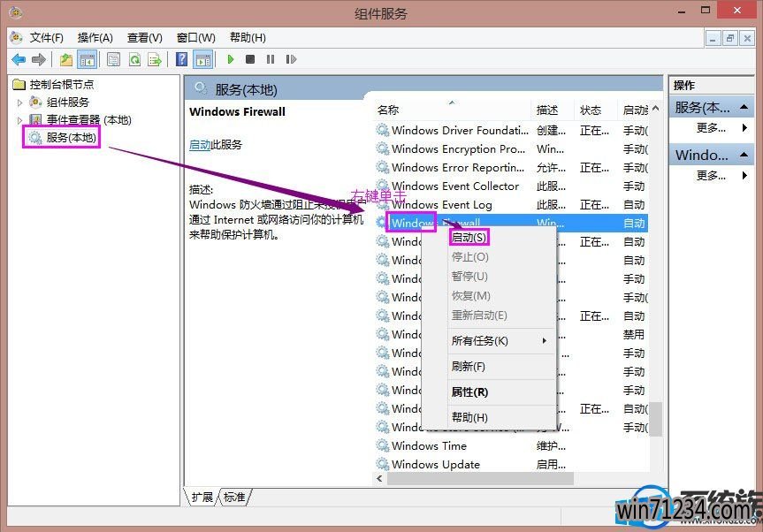Screen dimensions: 763x532
Task: Start service with the green play icon
Action: (x=231, y=59)
